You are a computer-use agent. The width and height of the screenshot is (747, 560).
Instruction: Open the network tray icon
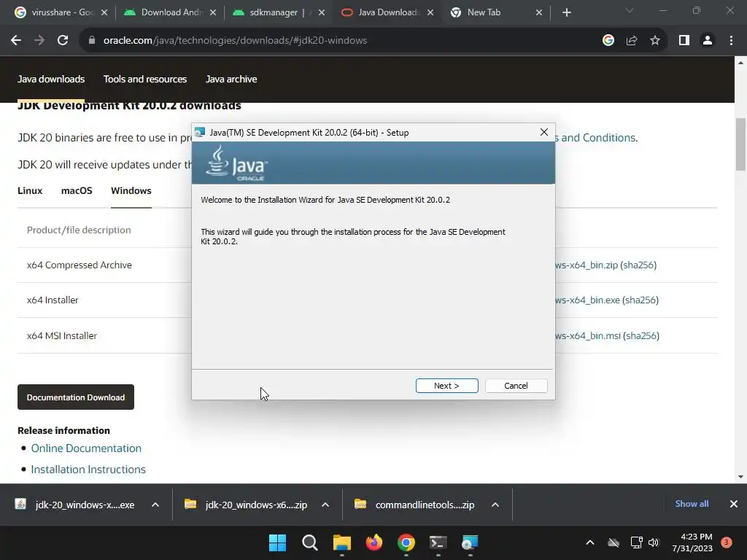[x=636, y=542]
